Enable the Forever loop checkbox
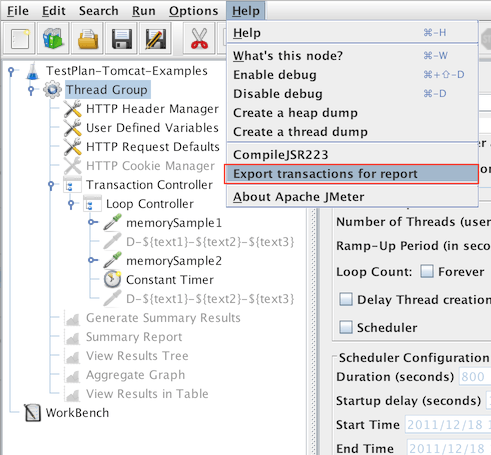Screen dimensions: 491x455 [427, 271]
